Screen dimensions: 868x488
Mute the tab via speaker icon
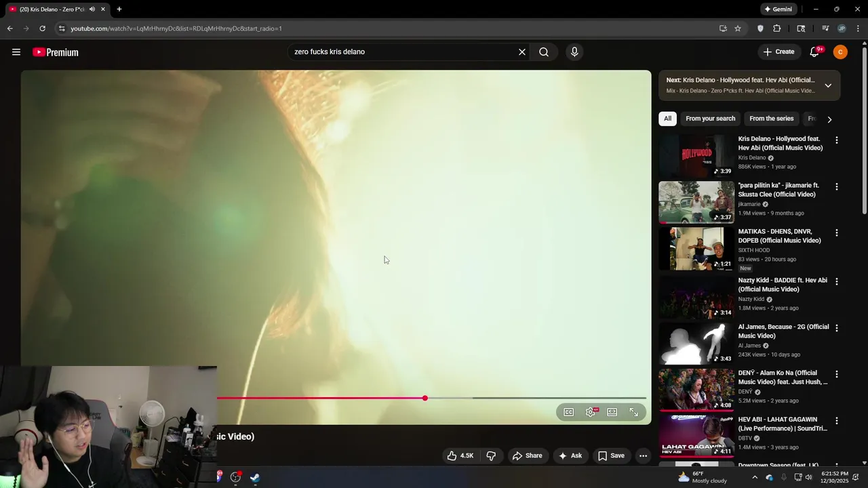coord(92,9)
